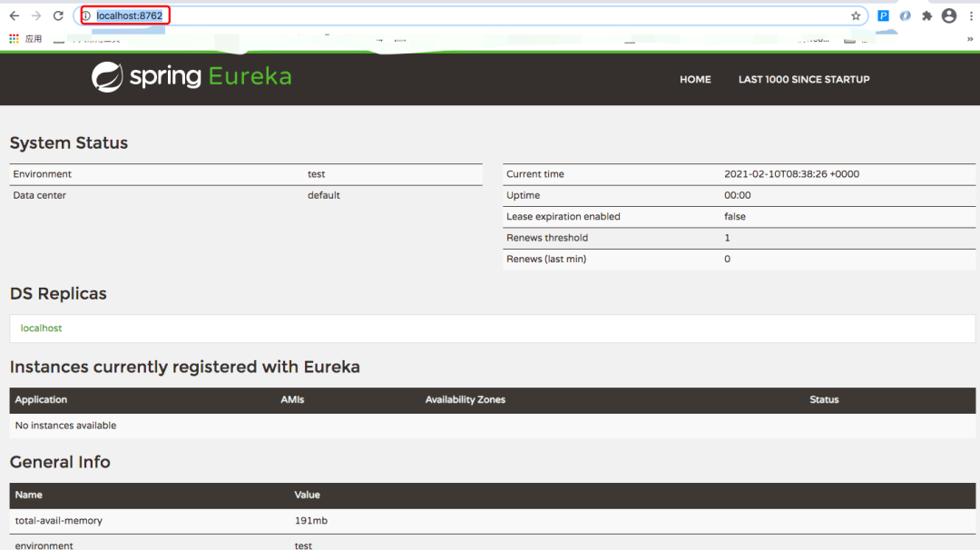Open the localhost DS replica link
980x550 pixels.
coord(41,329)
